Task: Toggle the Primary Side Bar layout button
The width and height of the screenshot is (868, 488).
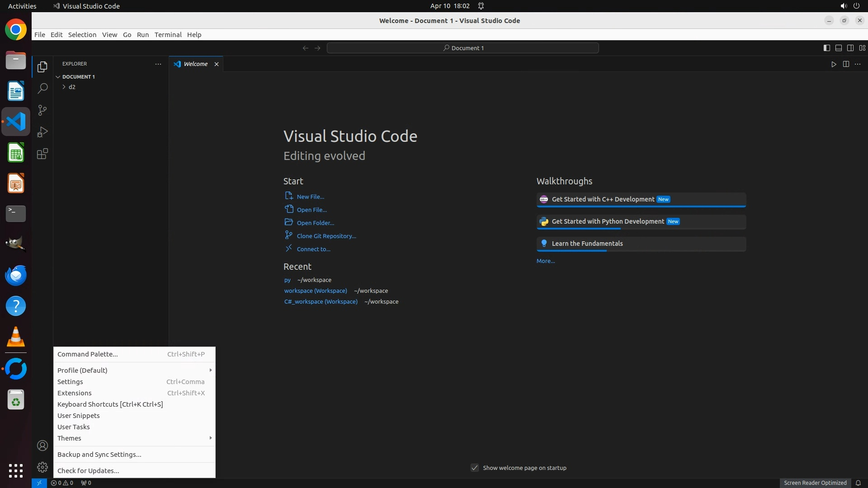Action: coord(826,48)
